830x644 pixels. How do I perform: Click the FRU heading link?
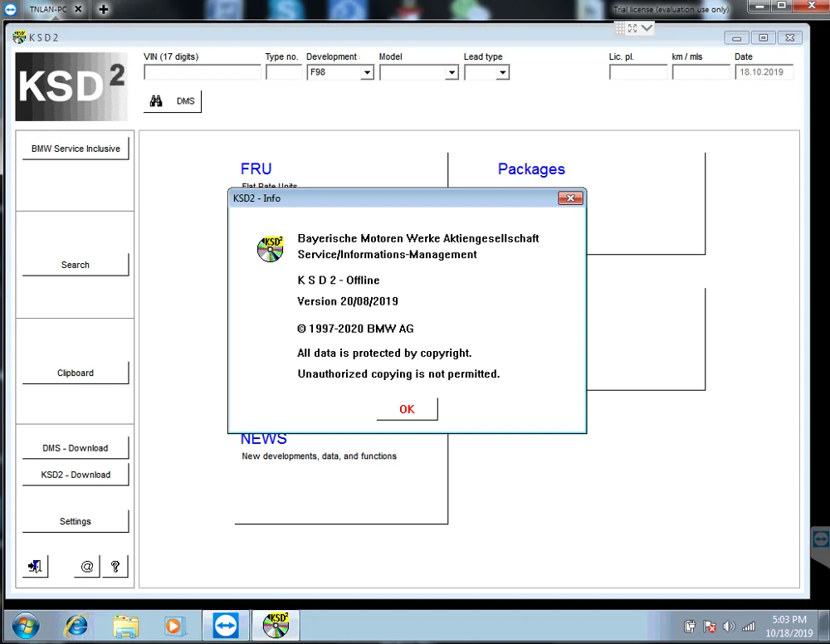point(256,168)
